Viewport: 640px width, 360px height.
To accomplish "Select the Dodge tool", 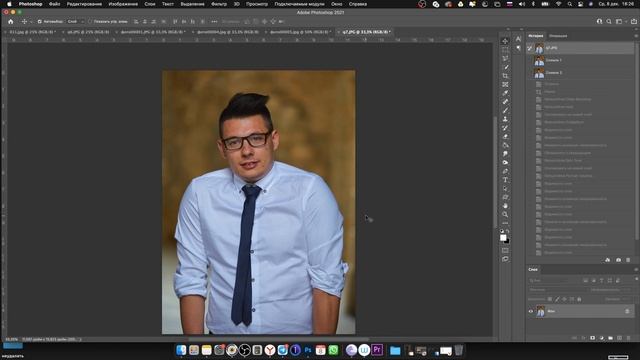I will pyautogui.click(x=505, y=162).
